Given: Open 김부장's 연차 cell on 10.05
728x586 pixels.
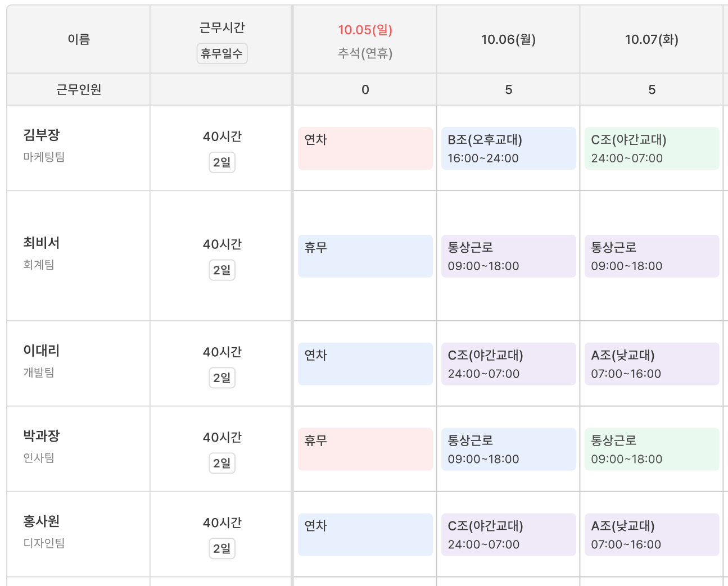Looking at the screenshot, I should [365, 148].
